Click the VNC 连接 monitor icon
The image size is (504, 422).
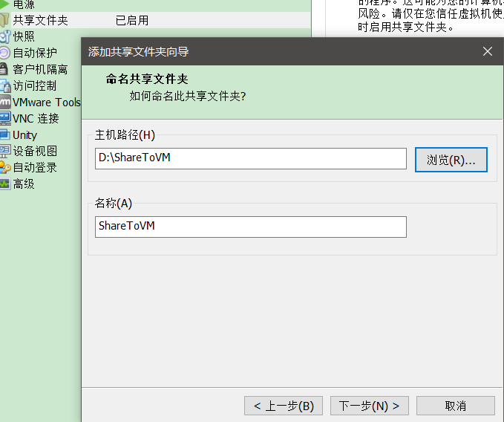[x=5, y=119]
